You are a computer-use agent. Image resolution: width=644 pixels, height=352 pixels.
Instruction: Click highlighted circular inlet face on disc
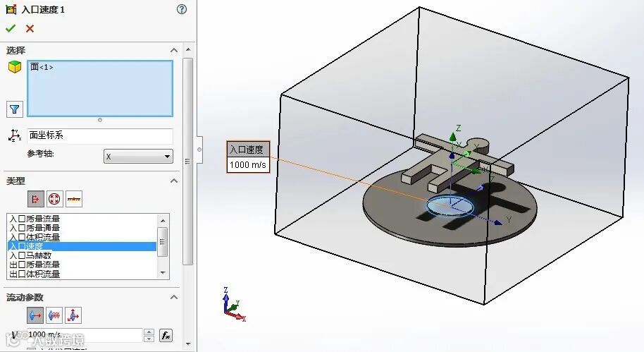click(450, 205)
